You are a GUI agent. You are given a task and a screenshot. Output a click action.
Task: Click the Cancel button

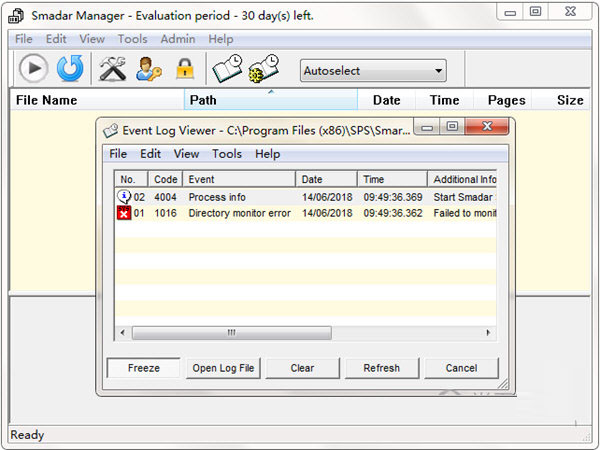pos(461,368)
